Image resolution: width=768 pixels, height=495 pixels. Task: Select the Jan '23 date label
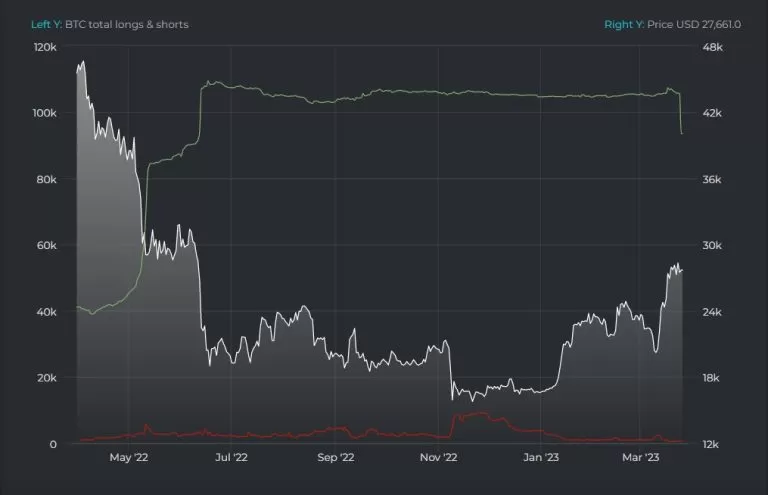[542, 458]
